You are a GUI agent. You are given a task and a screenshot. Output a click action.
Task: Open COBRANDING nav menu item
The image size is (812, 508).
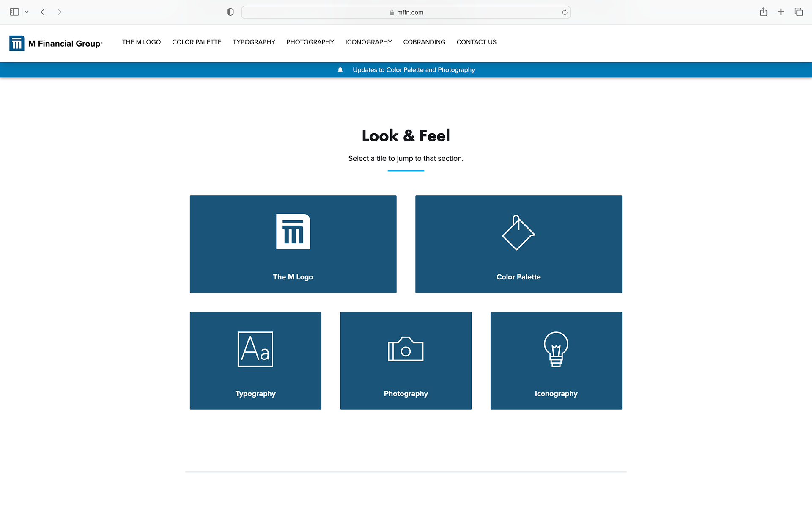424,42
